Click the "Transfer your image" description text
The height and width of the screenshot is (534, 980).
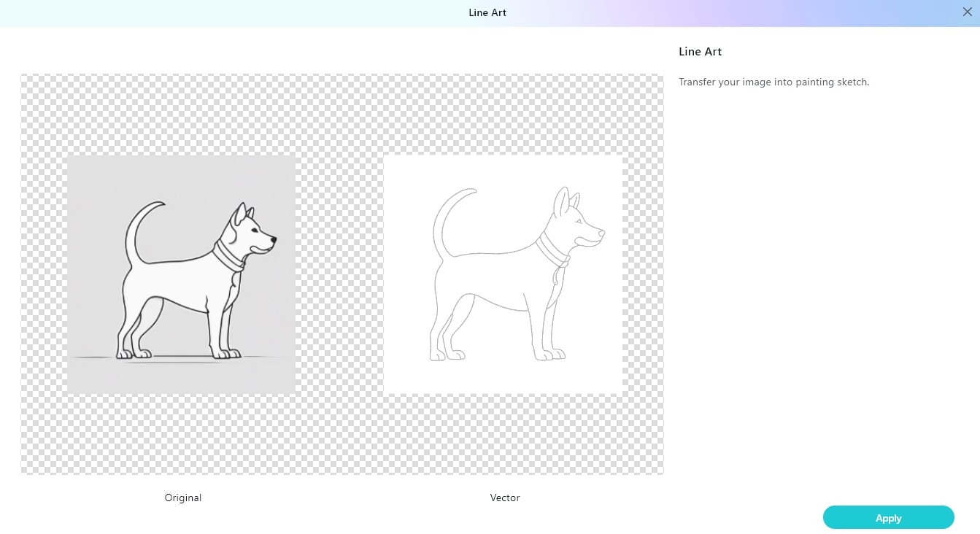tap(773, 82)
